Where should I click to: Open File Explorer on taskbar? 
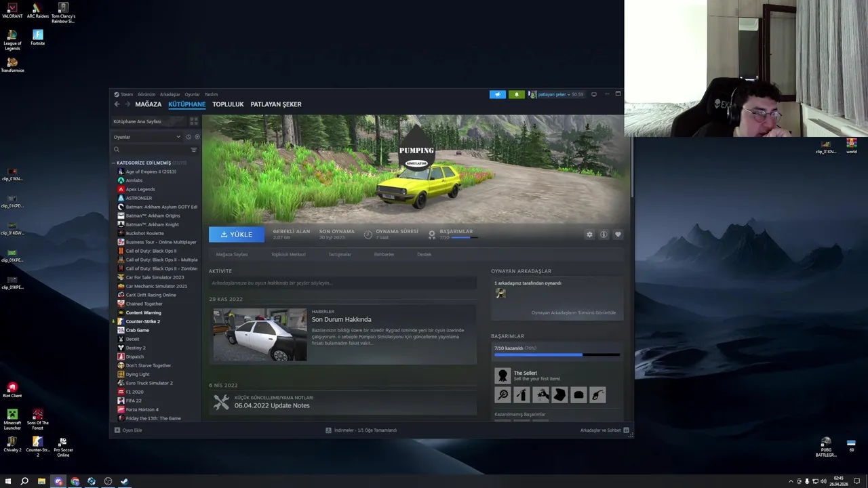(41, 481)
